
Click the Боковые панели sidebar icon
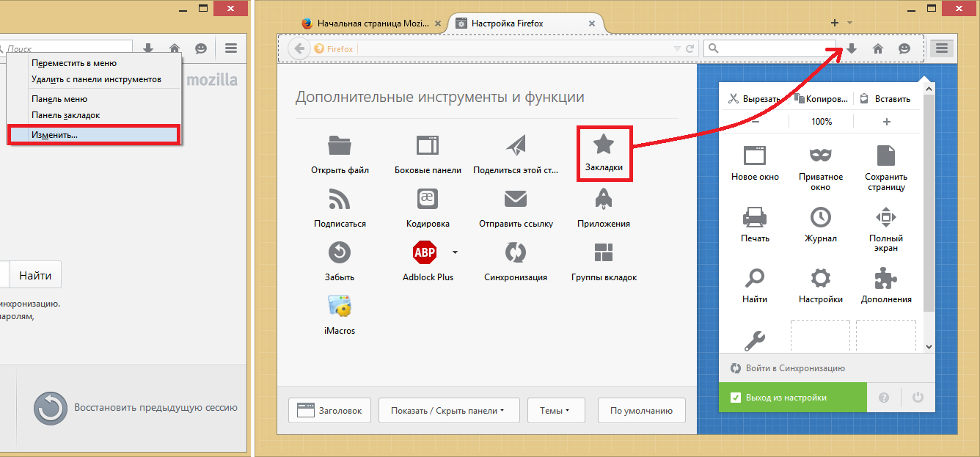tap(428, 145)
